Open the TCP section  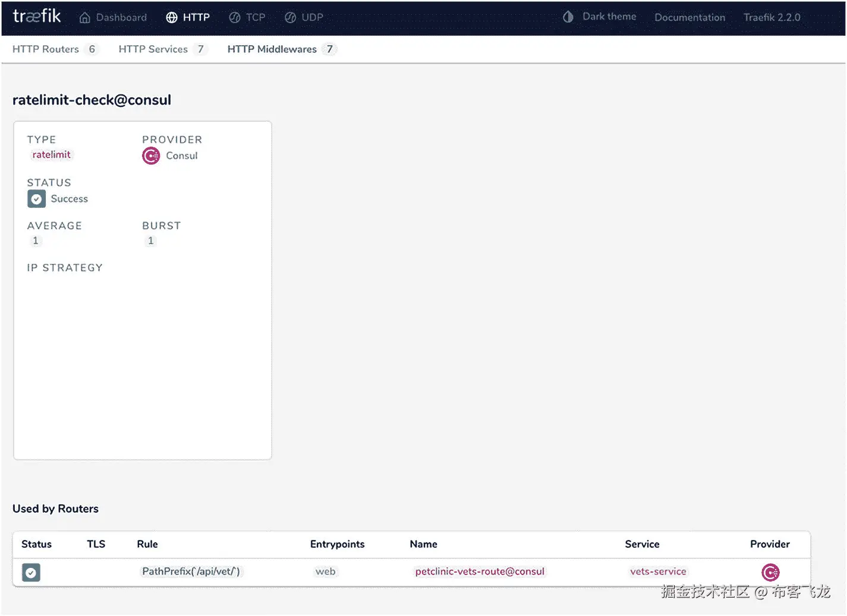pos(247,18)
